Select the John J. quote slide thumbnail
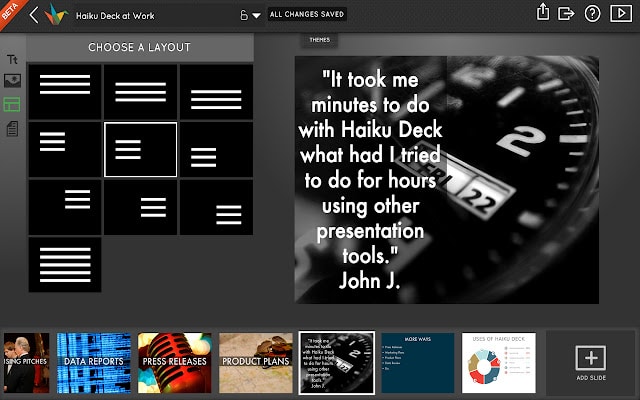640x400 pixels. [x=337, y=363]
